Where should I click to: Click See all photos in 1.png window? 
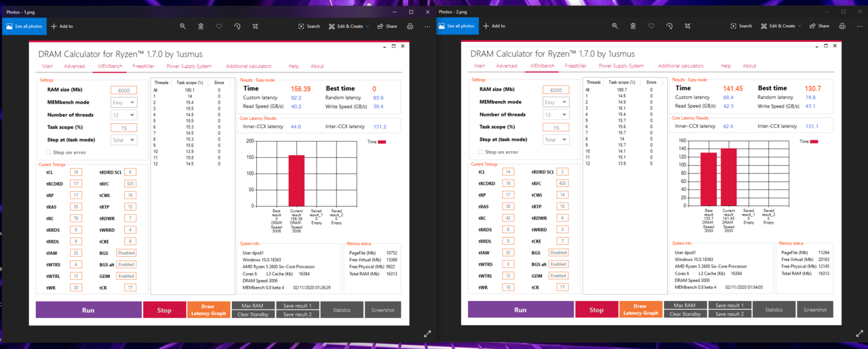(24, 26)
